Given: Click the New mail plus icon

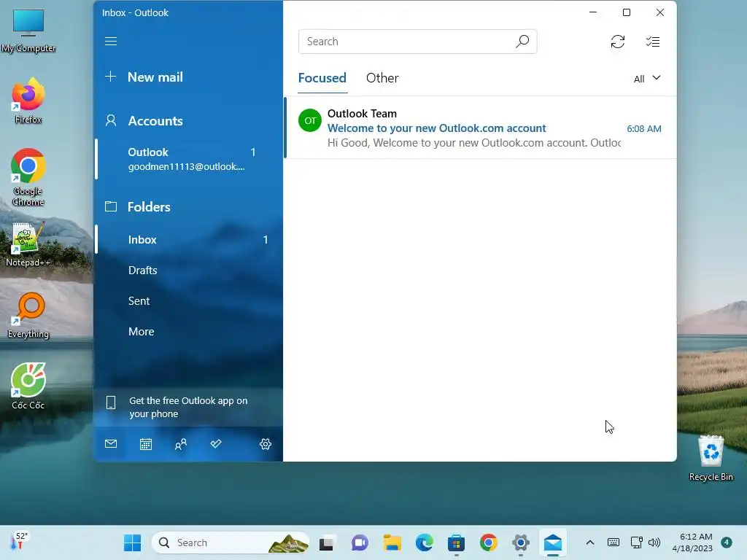Looking at the screenshot, I should tap(111, 76).
